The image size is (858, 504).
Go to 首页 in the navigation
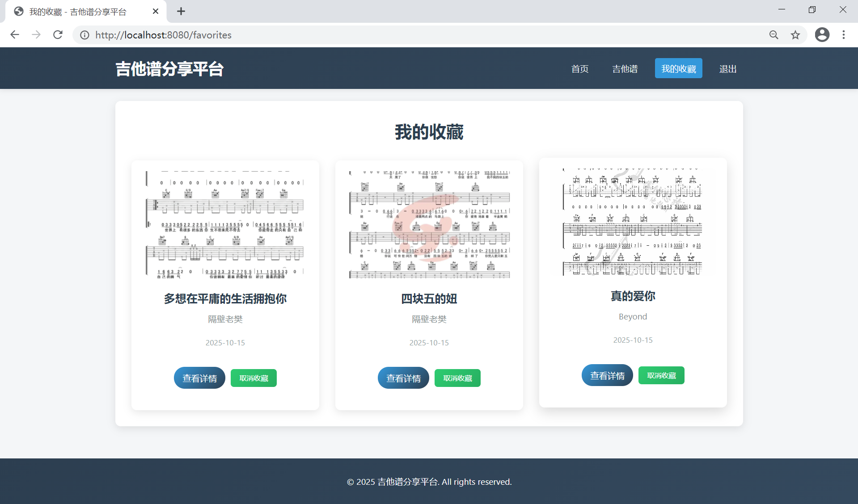[579, 69]
